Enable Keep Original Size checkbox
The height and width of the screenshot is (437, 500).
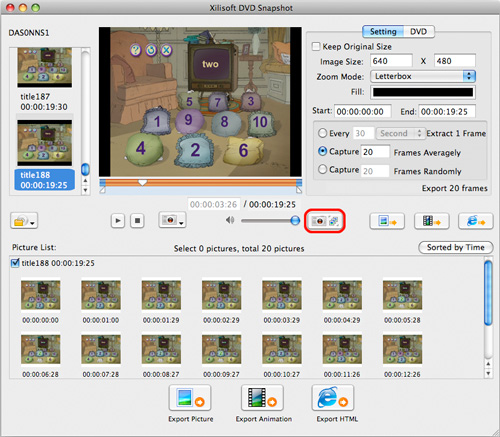tap(316, 46)
